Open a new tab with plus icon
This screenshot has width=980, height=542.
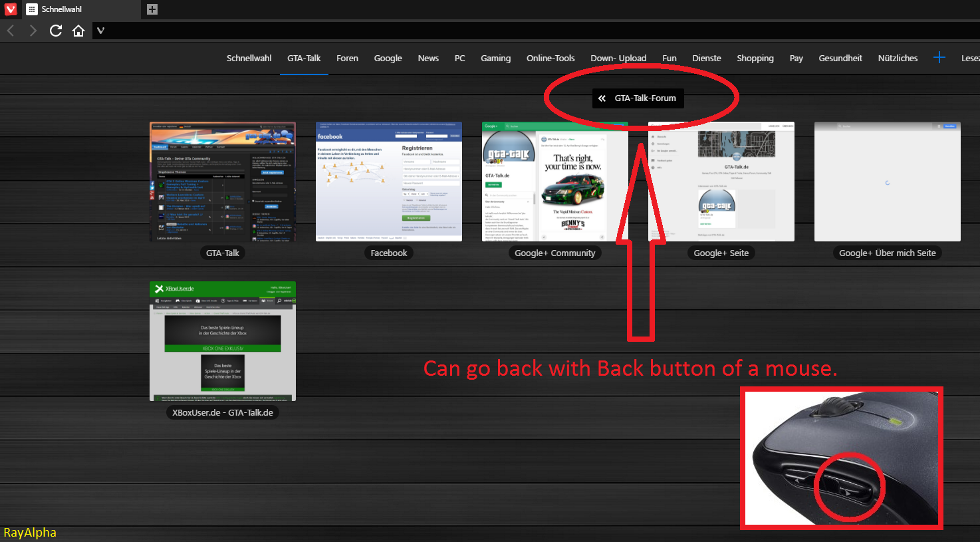[152, 9]
